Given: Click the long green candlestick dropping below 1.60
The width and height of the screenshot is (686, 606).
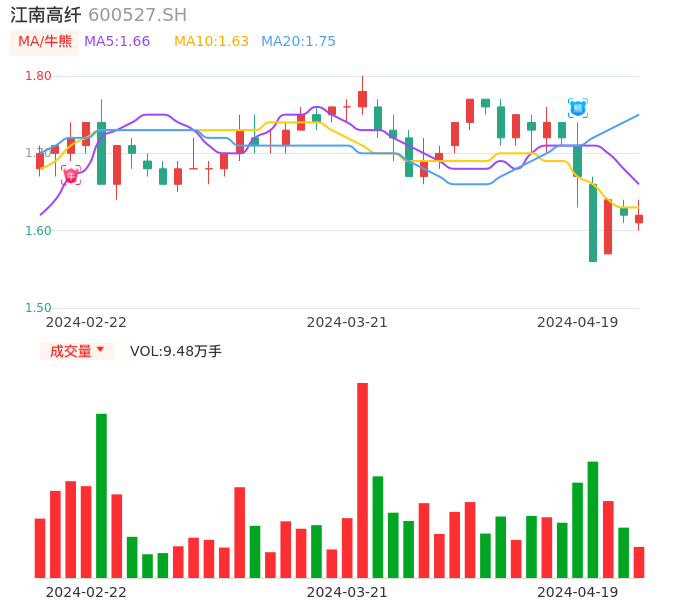Looking at the screenshot, I should (x=593, y=222).
